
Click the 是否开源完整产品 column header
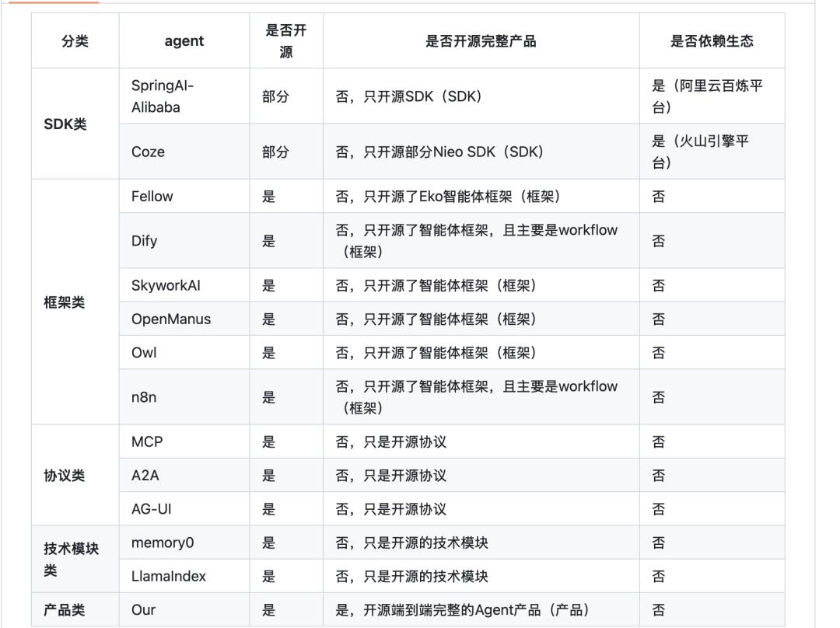pyautogui.click(x=481, y=40)
